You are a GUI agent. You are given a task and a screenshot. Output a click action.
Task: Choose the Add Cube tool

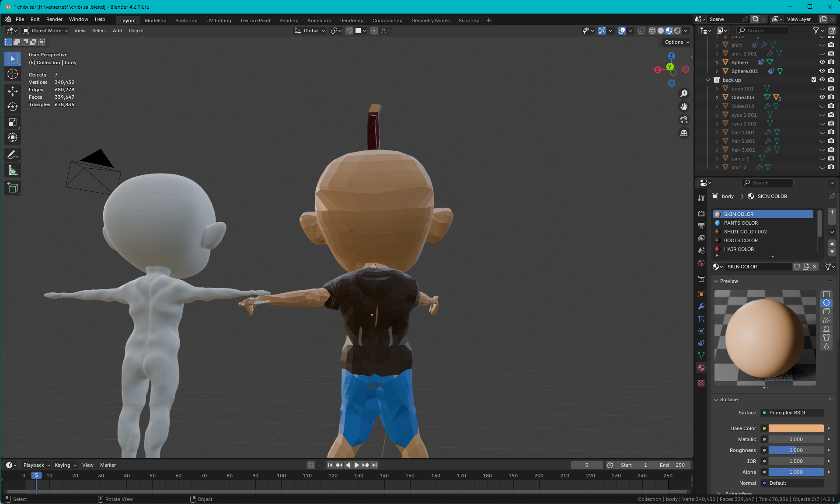point(13,188)
